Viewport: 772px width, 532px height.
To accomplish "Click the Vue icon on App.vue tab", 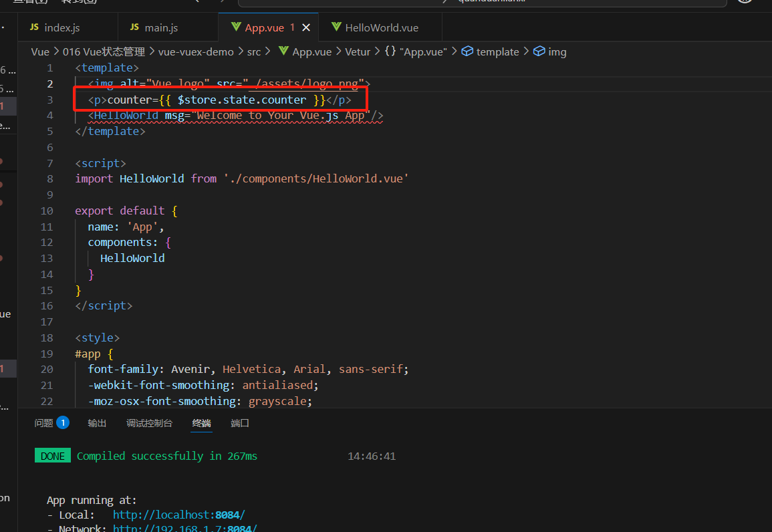I will (x=236, y=27).
